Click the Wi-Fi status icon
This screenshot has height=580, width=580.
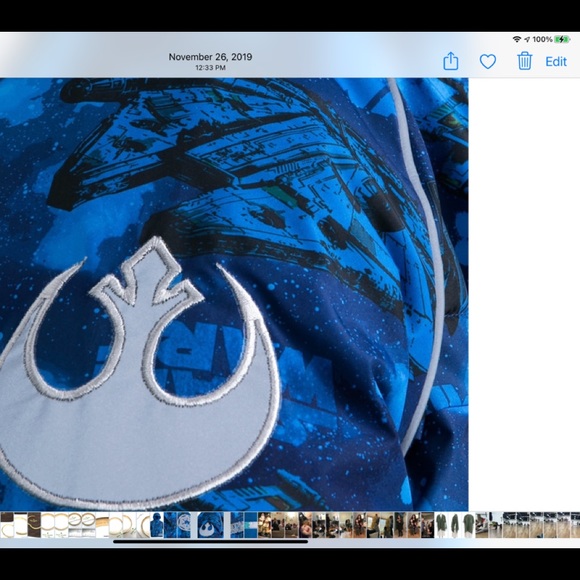(517, 39)
